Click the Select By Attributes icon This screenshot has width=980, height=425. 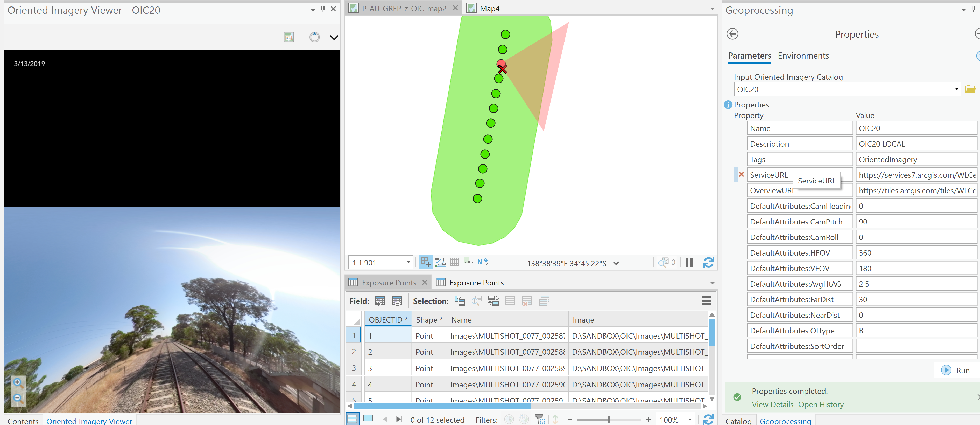tap(460, 301)
